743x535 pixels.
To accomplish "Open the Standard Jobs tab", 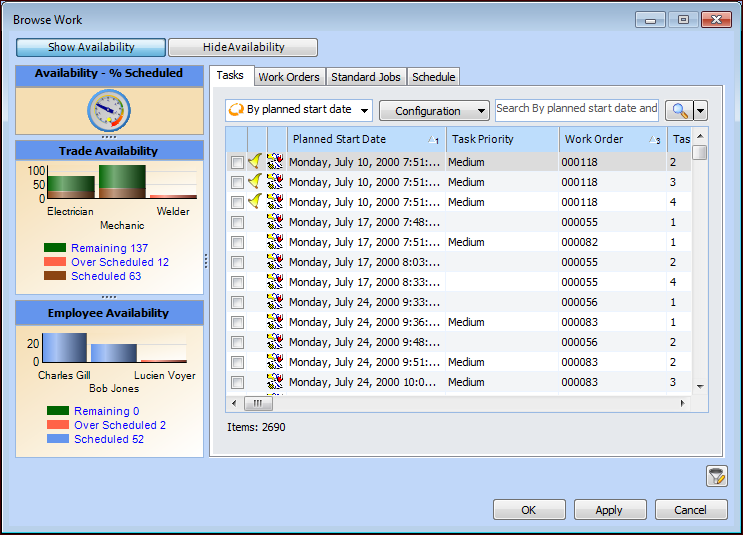I will point(366,77).
